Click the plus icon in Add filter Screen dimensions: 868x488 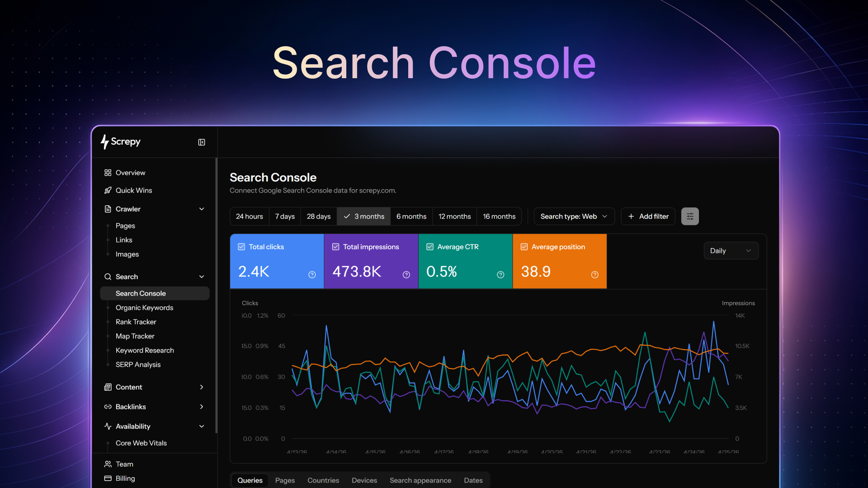(x=631, y=216)
